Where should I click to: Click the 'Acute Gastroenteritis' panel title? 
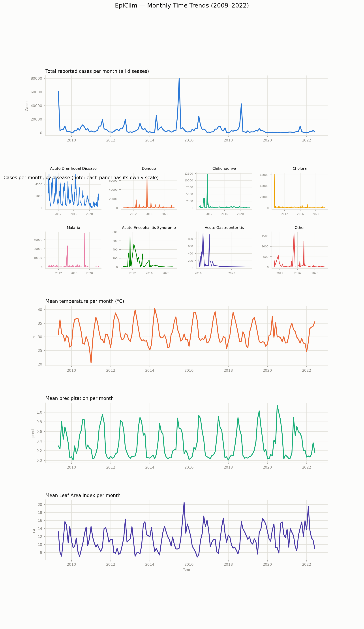coord(224,228)
